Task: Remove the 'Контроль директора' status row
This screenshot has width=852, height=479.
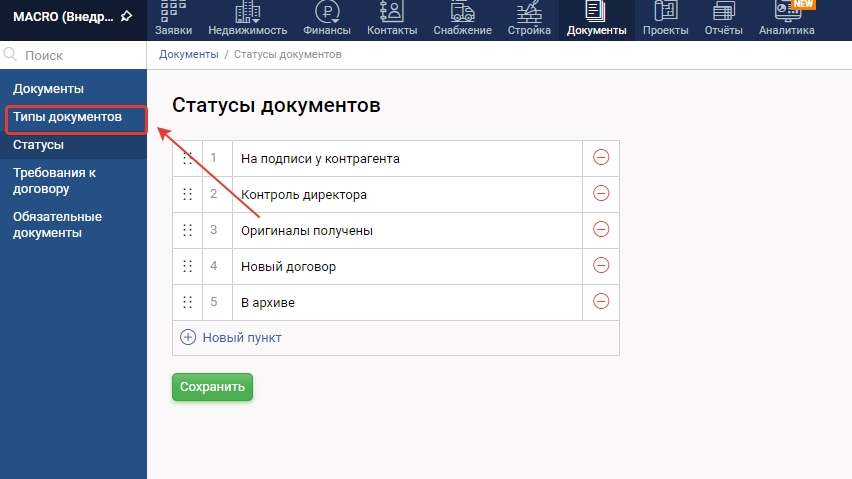Action: pos(601,194)
